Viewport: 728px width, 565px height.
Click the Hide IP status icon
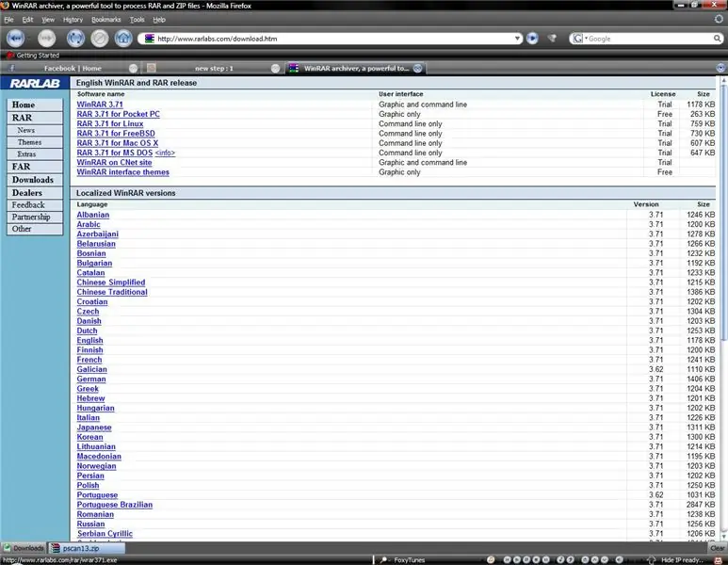click(652, 560)
